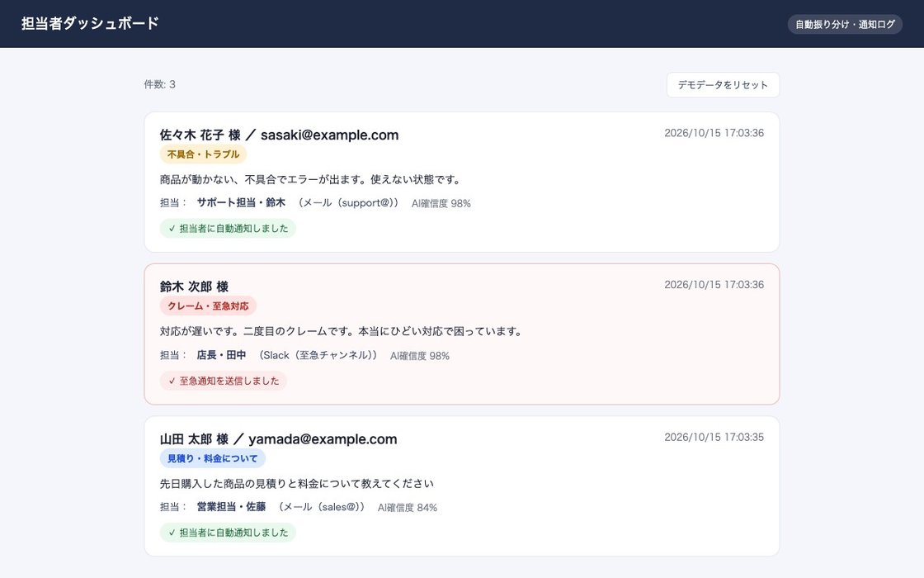Image resolution: width=924 pixels, height=578 pixels.
Task: Click the 先日購入した商品の見積り message text
Action: [x=297, y=484]
